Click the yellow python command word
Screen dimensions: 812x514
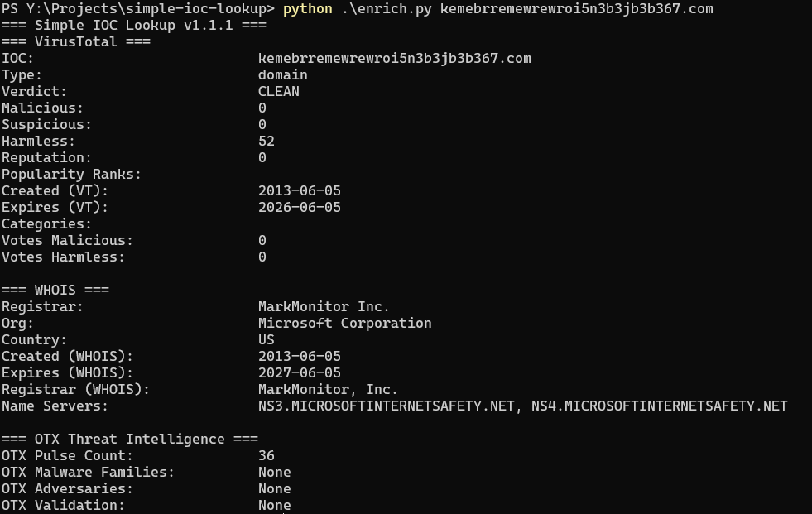[308, 9]
